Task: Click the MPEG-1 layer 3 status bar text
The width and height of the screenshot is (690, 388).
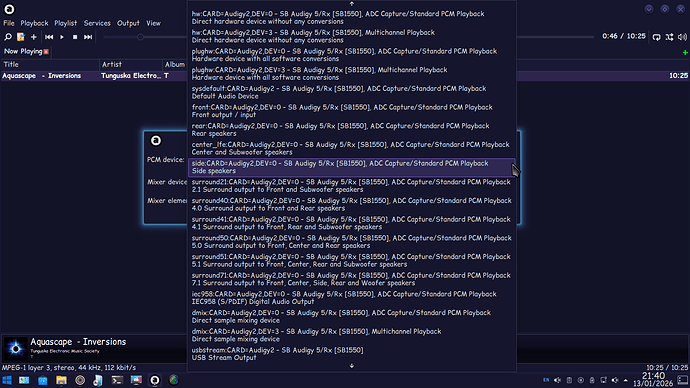Action: pos(69,368)
